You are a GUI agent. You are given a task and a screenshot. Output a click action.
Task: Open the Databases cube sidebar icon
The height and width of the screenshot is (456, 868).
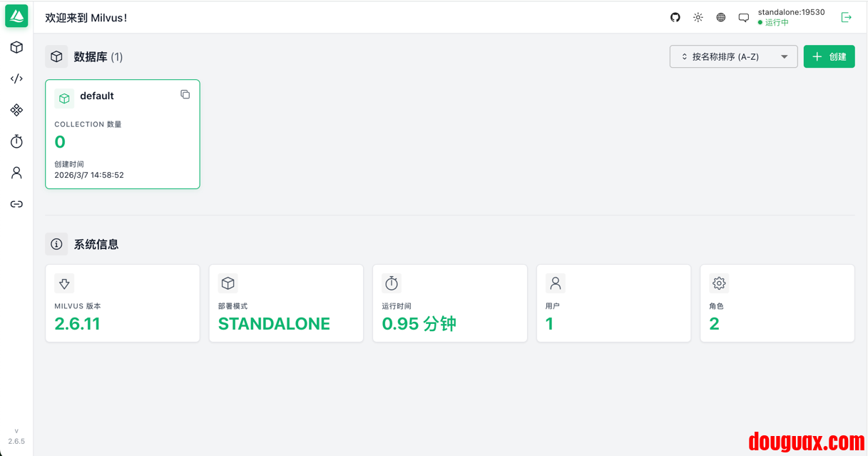[16, 47]
